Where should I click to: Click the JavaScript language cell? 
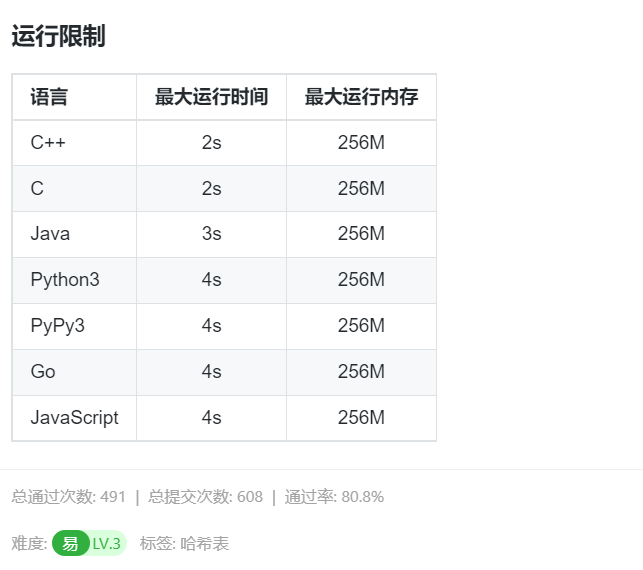[x=74, y=418]
